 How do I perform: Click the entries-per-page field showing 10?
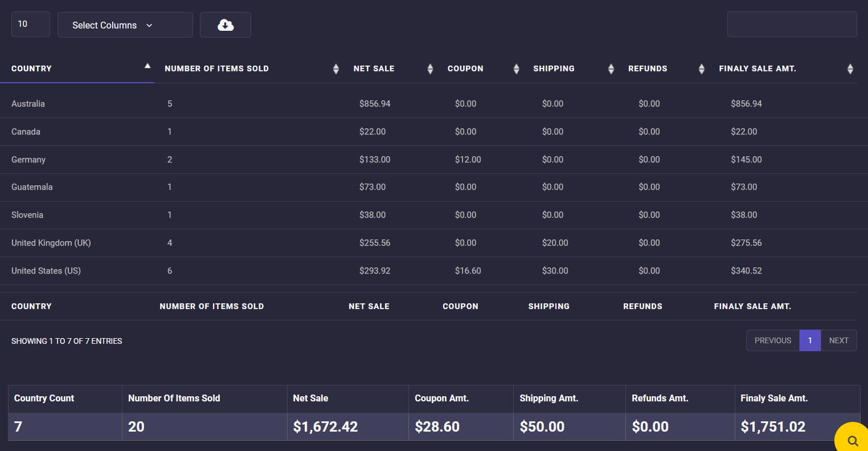pyautogui.click(x=31, y=25)
